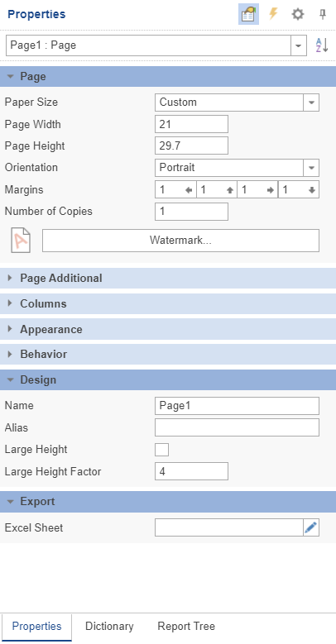
Task: Click the watermark page preview icon
Action: [x=21, y=241]
